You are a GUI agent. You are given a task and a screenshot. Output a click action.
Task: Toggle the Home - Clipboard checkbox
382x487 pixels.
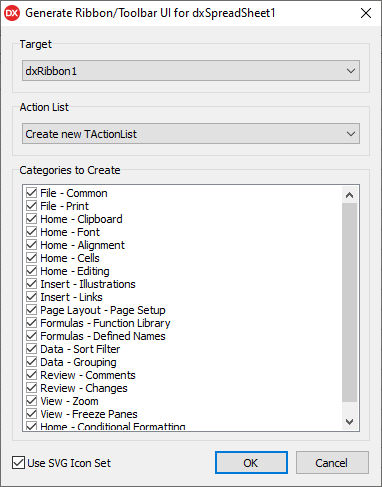31,219
